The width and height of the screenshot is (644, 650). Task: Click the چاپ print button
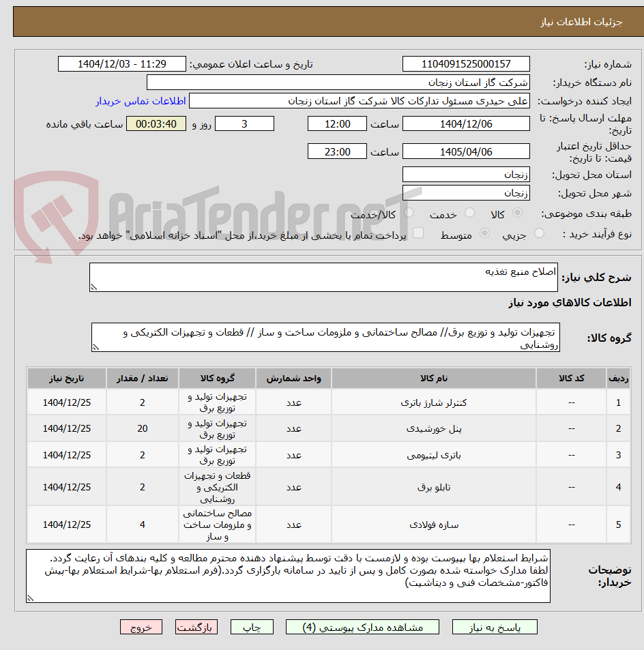[x=252, y=627]
